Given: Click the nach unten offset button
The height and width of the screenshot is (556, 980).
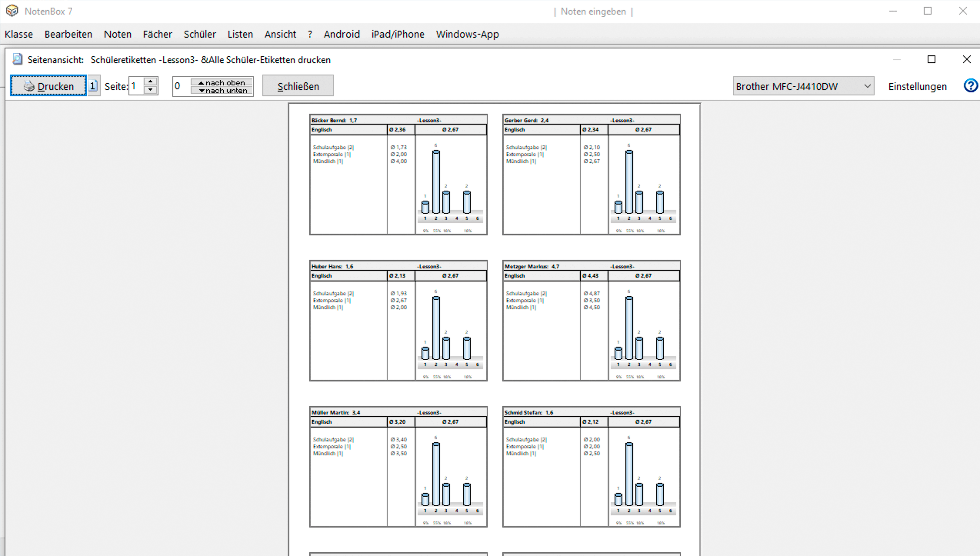Looking at the screenshot, I should [x=222, y=91].
